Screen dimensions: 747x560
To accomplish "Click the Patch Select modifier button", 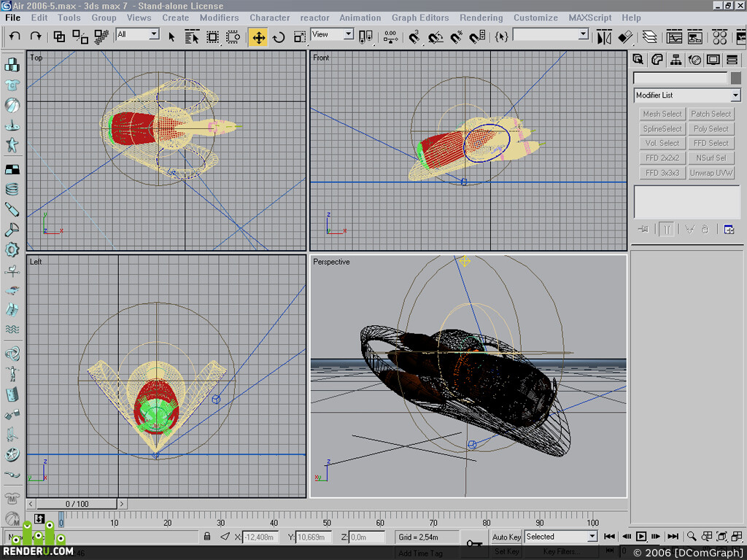I will point(711,114).
